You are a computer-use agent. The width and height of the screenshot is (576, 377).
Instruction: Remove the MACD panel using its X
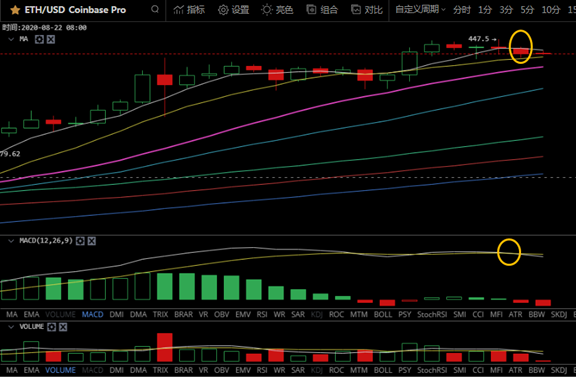(x=91, y=241)
